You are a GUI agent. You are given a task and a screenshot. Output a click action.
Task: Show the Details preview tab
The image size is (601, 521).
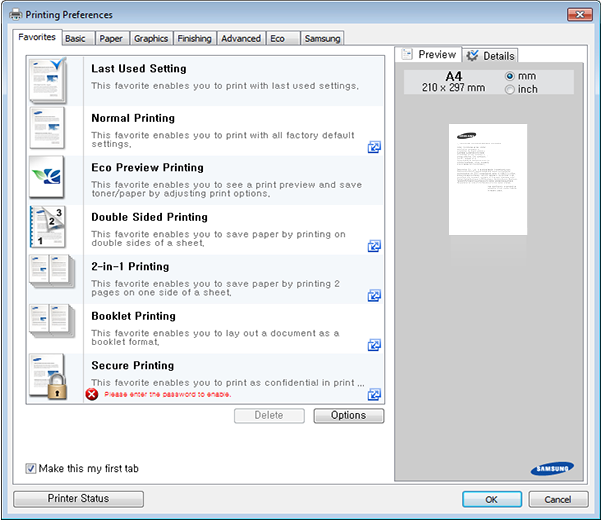tap(490, 56)
